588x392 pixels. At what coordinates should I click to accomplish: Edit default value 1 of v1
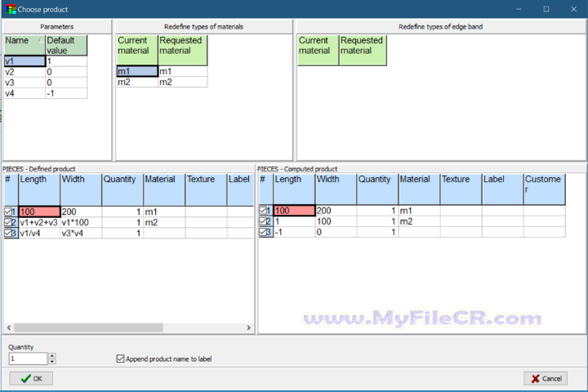(66, 61)
